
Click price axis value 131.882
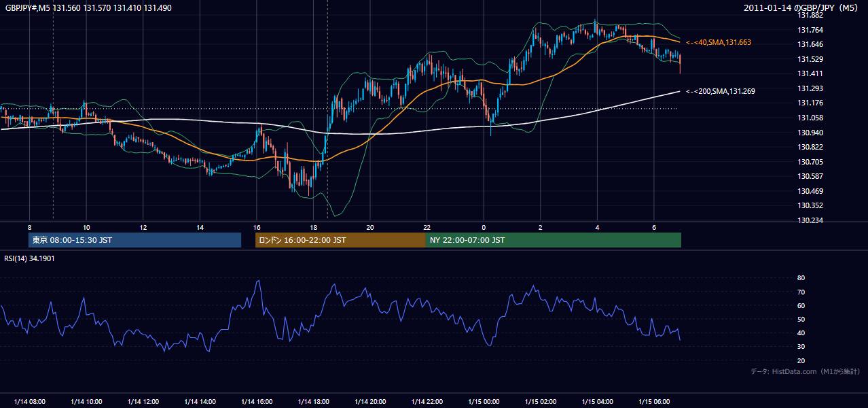point(810,16)
